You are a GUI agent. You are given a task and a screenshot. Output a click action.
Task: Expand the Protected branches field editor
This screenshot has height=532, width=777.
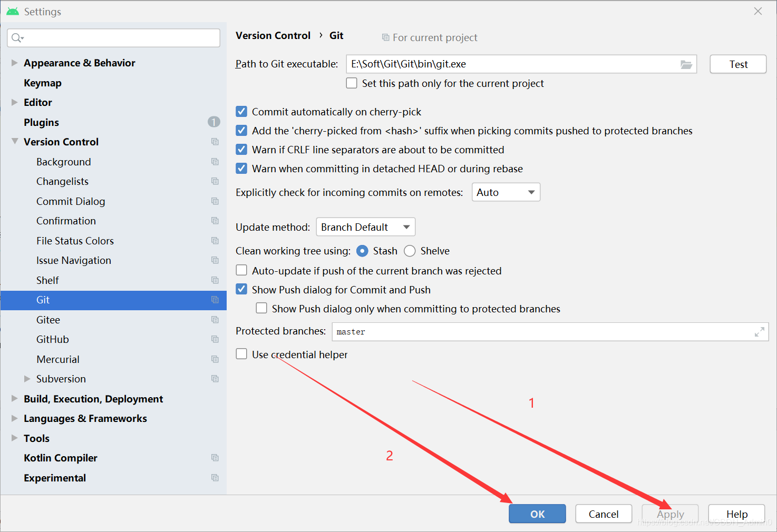759,331
